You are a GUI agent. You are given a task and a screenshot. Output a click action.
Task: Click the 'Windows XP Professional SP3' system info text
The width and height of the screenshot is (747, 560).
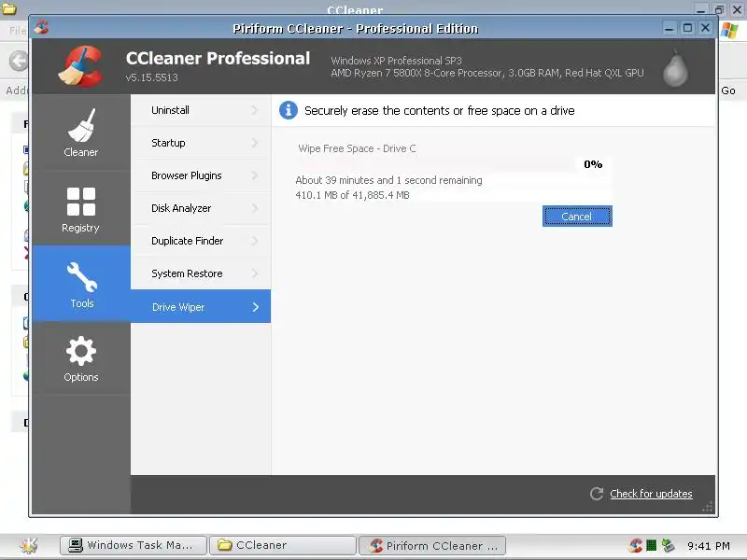click(396, 61)
